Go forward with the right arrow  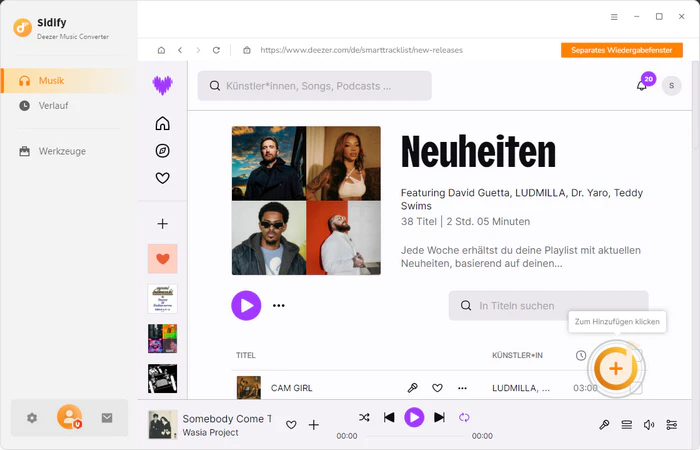(198, 50)
